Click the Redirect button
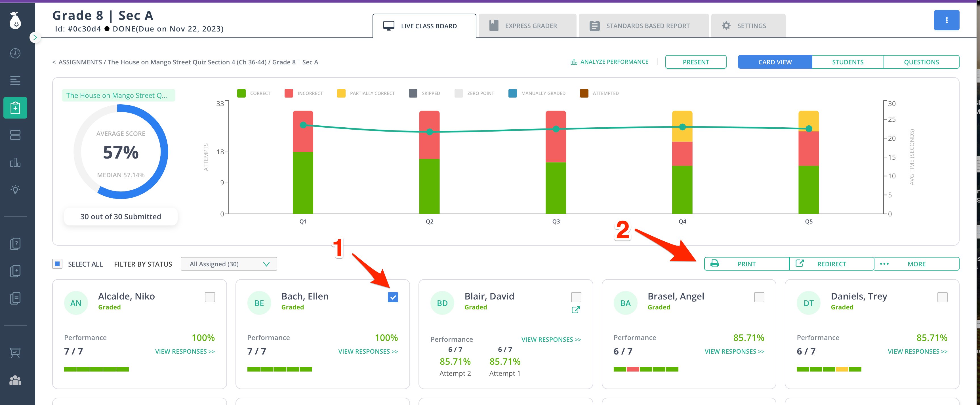The width and height of the screenshot is (980, 405). (x=832, y=264)
